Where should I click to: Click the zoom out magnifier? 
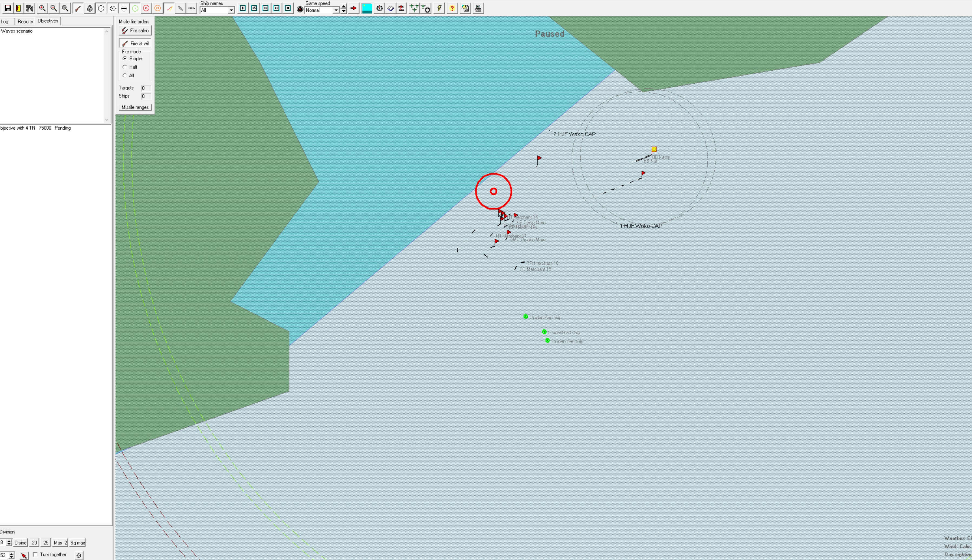tap(54, 8)
